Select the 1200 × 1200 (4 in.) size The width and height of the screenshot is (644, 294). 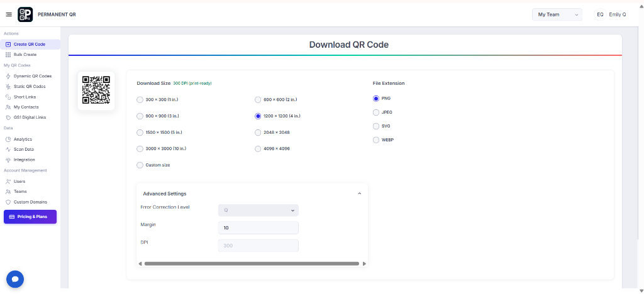coord(258,116)
